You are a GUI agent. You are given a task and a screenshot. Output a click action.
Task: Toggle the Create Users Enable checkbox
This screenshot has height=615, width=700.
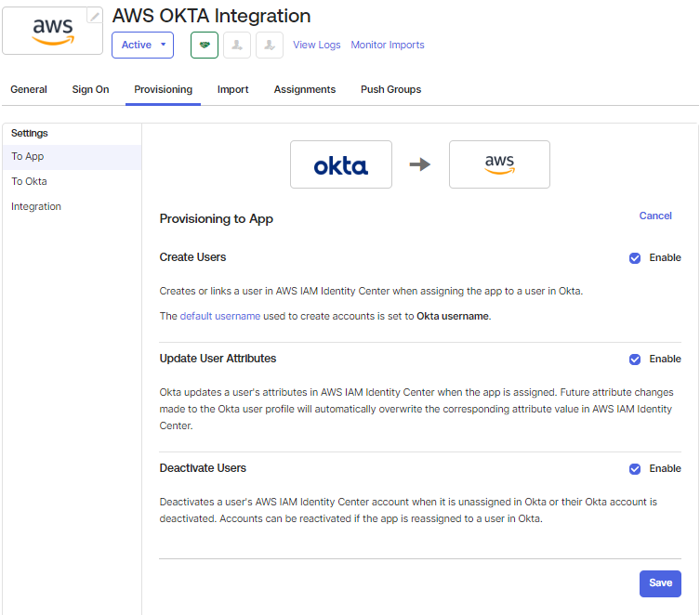point(635,258)
